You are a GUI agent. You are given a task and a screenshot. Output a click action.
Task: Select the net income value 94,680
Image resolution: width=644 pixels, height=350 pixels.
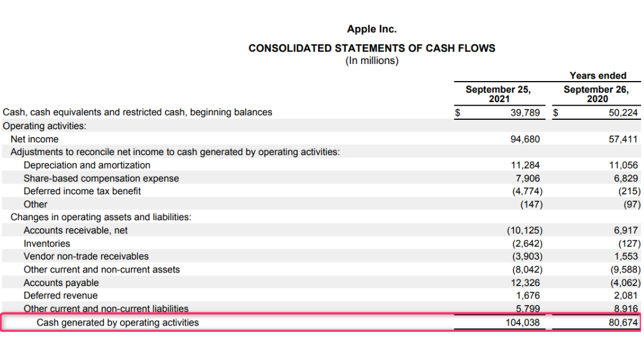click(x=525, y=139)
